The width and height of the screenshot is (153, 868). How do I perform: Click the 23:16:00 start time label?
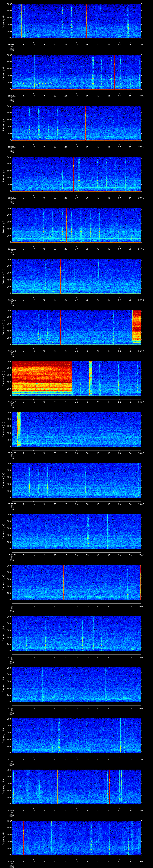[x=12, y=44]
